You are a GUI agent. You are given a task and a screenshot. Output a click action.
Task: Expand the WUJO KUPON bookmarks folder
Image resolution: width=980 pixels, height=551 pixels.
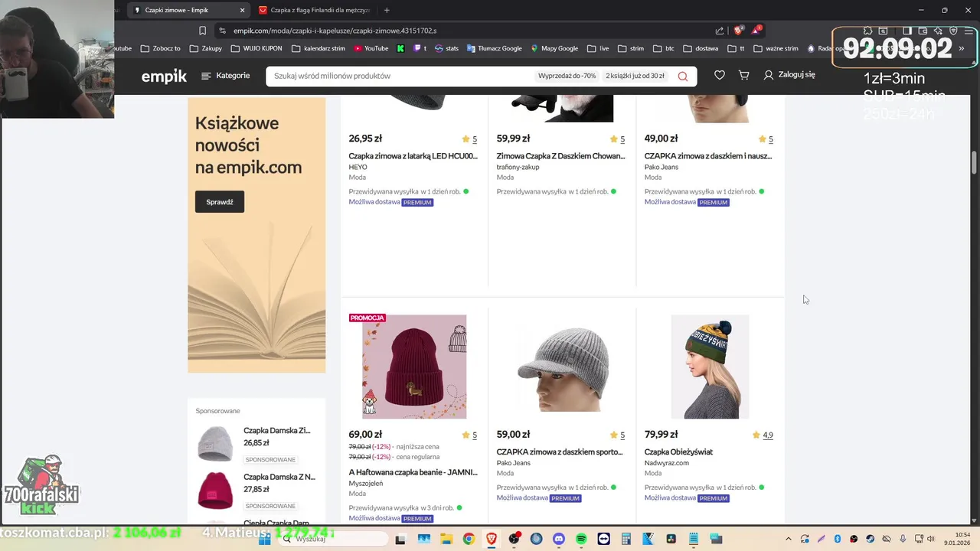click(x=256, y=48)
